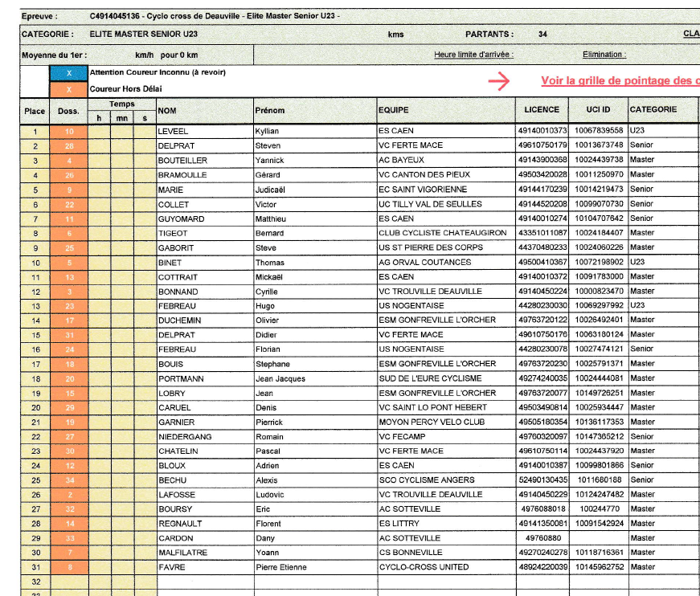Screen dimensions: 700x596
Task: Click team cell US ST PIERRE DES CORPS
Action: pos(446,247)
